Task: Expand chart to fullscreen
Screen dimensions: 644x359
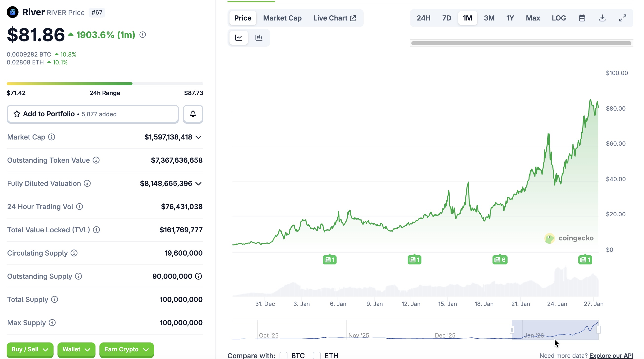Action: point(623,18)
